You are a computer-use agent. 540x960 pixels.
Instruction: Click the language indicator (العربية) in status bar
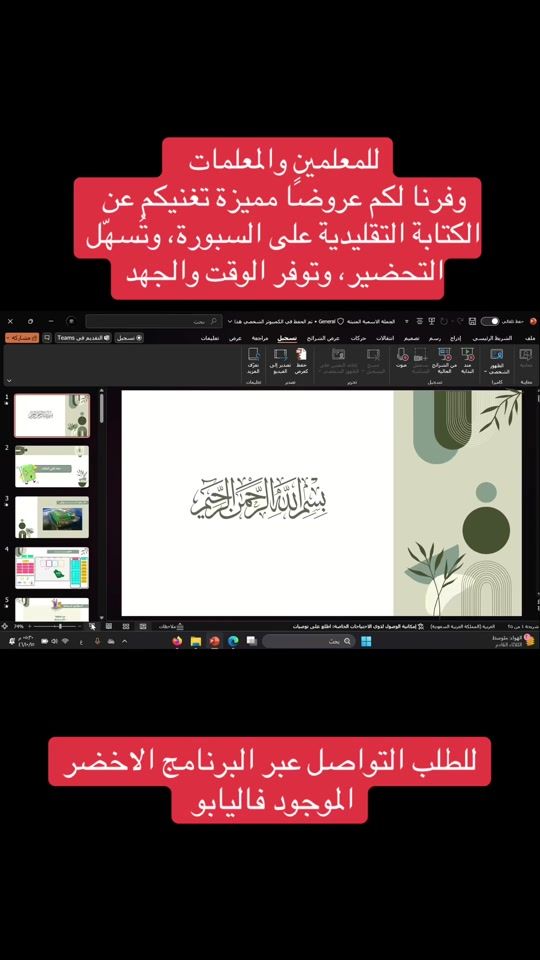[x=463, y=626]
